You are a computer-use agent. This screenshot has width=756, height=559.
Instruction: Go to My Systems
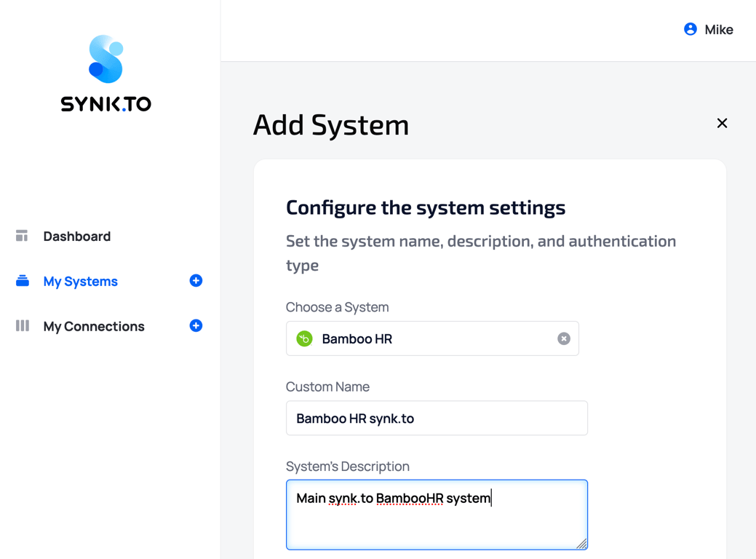click(80, 281)
